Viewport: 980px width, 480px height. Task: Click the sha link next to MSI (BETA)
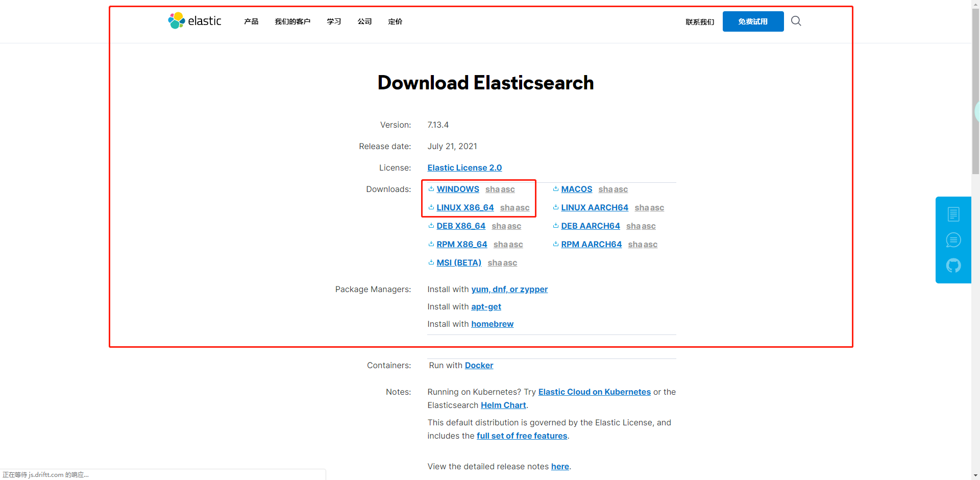click(x=494, y=262)
